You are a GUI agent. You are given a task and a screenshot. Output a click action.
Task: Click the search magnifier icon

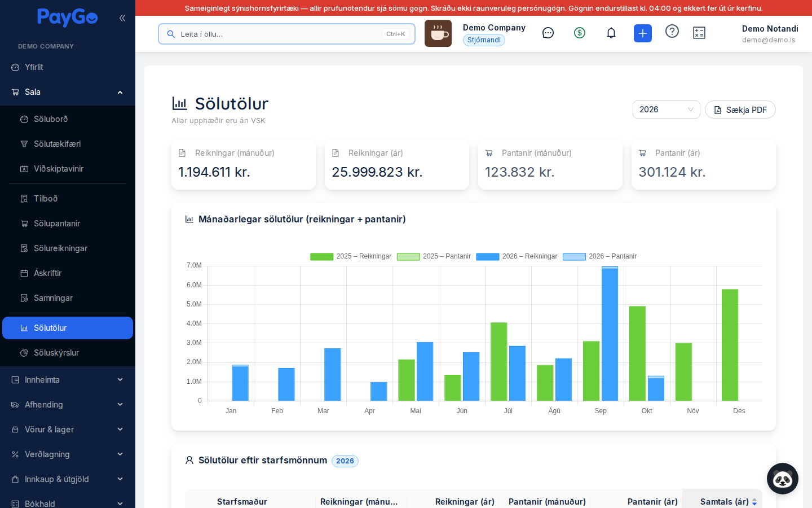click(x=171, y=34)
